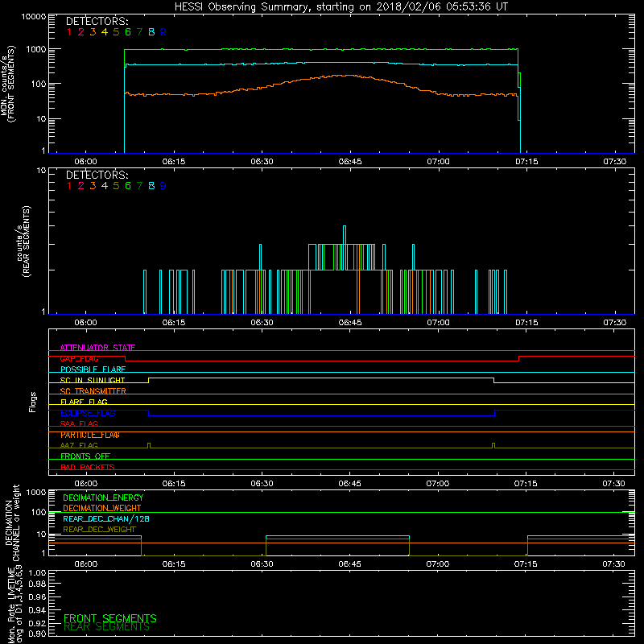Viewport: 644px width, 644px height.
Task: Click detector number 8 in the front segments legend
Action: click(x=151, y=32)
